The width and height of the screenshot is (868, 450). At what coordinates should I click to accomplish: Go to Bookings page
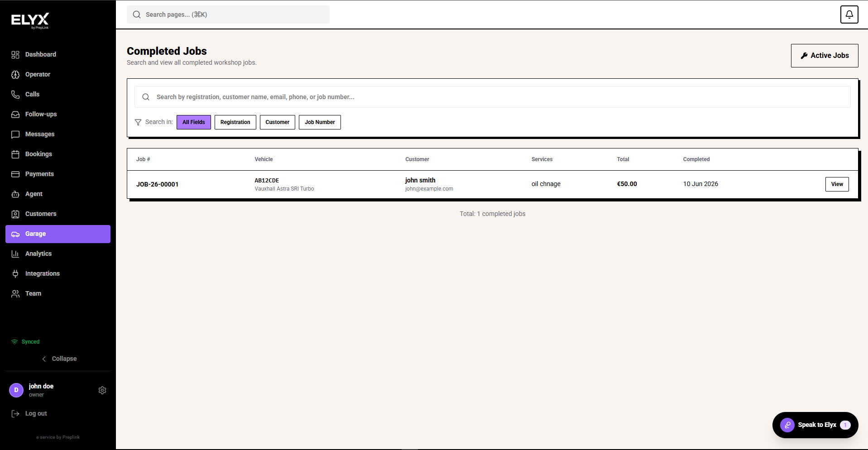(58, 154)
